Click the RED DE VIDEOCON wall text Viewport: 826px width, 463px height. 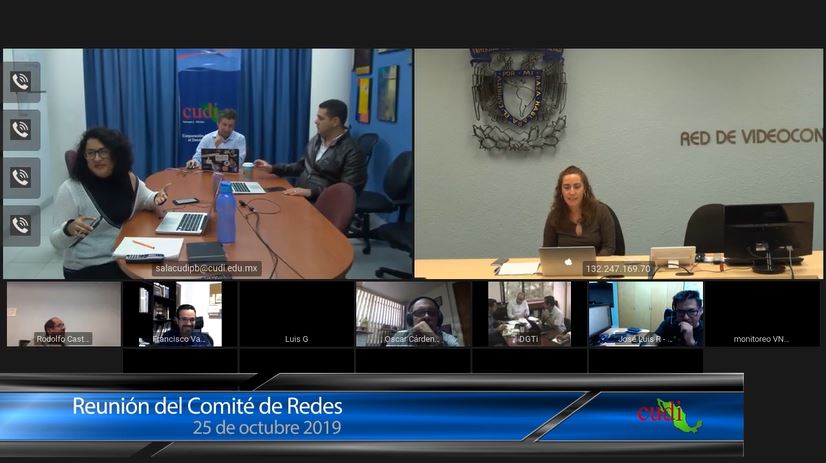coord(751,137)
